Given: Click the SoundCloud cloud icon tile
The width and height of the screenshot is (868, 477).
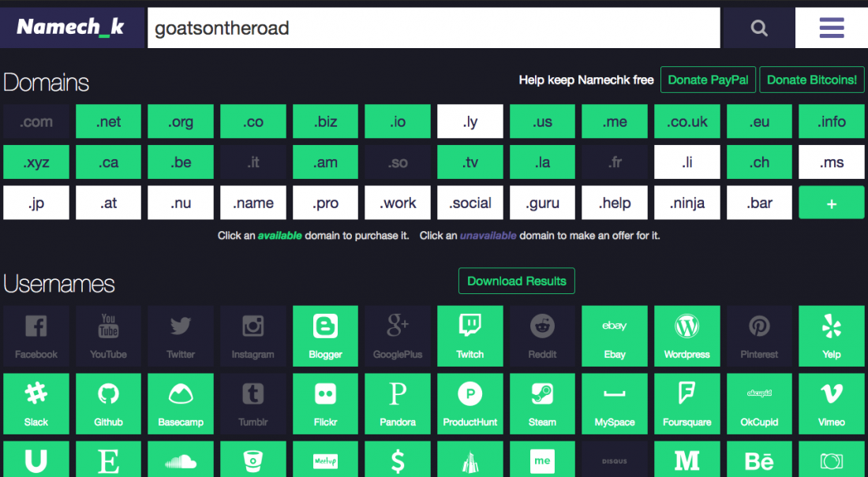Looking at the screenshot, I should point(181,460).
